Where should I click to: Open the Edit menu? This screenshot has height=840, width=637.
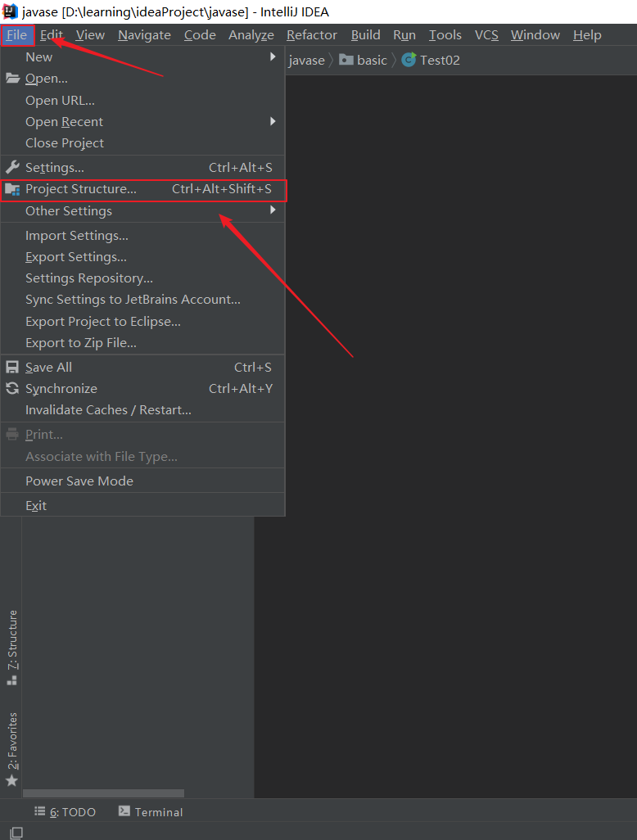tap(52, 35)
